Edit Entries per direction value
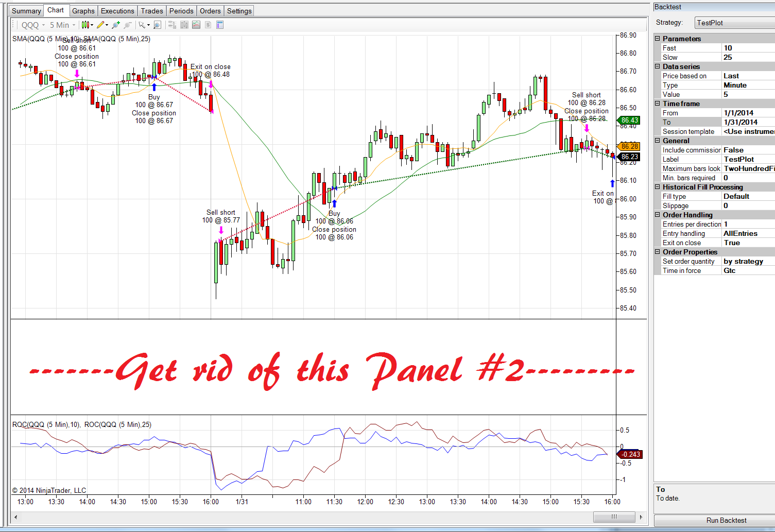Image resolution: width=775 pixels, height=532 pixels. (x=748, y=224)
